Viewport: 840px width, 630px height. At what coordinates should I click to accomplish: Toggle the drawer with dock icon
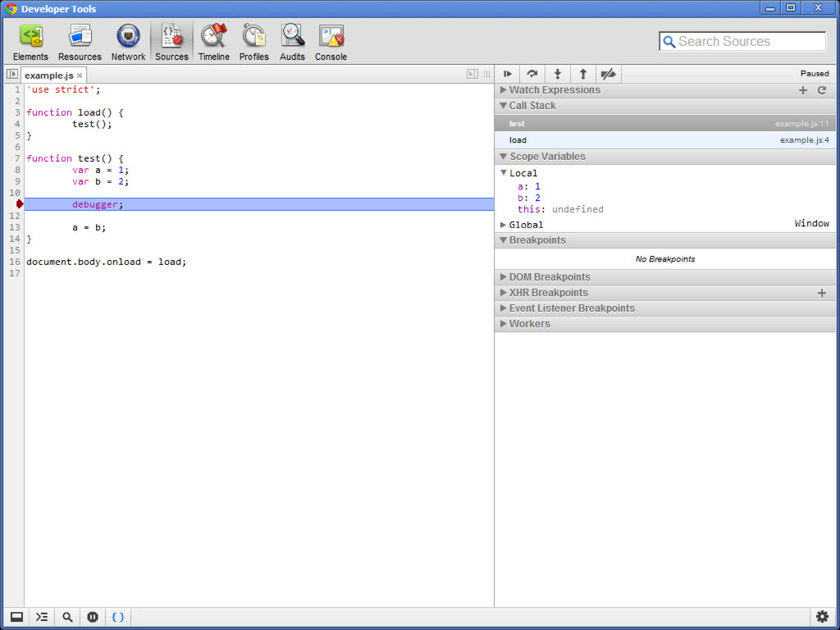(x=16, y=617)
